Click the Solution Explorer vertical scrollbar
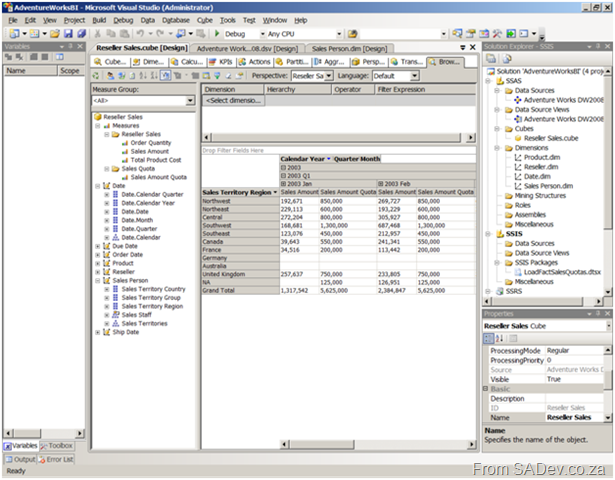The width and height of the screenshot is (615, 480). tap(608, 182)
